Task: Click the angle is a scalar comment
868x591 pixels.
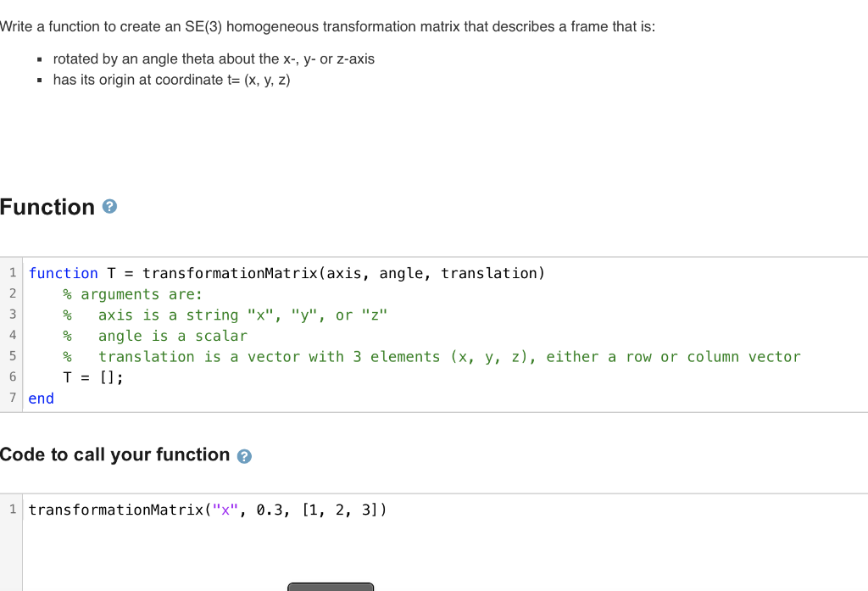Action: (x=157, y=336)
